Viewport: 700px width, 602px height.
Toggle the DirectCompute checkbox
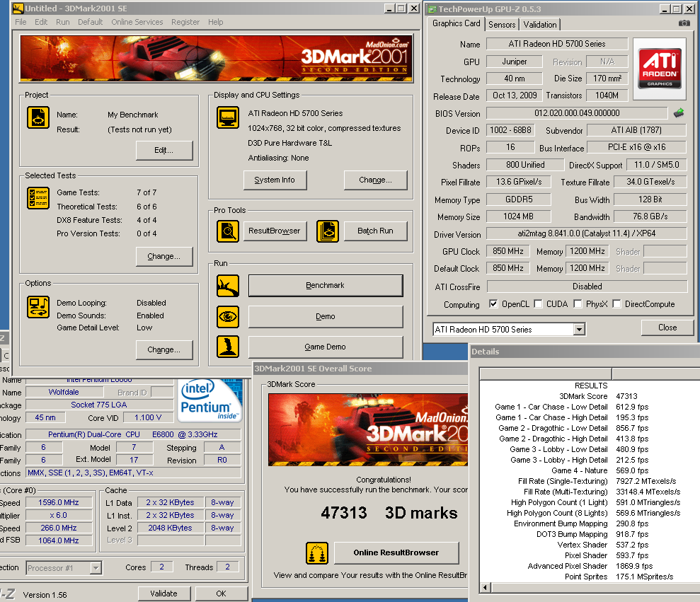click(x=616, y=304)
